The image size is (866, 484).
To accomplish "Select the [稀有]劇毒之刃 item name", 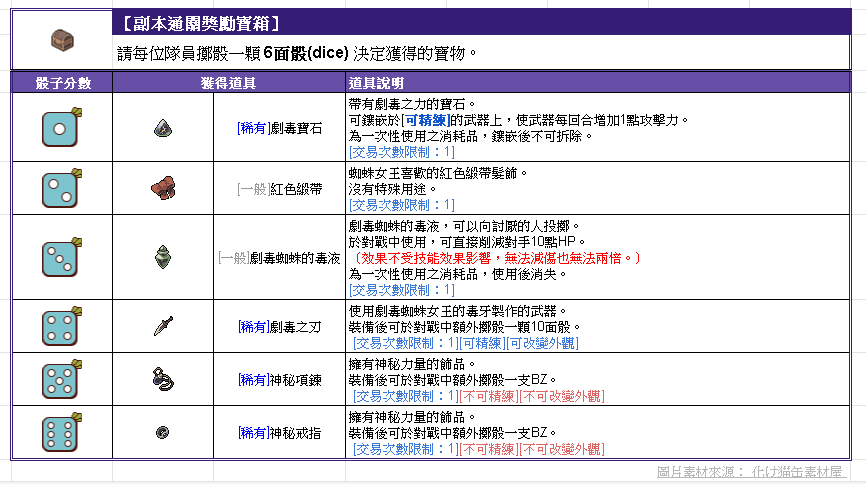I will coord(279,327).
